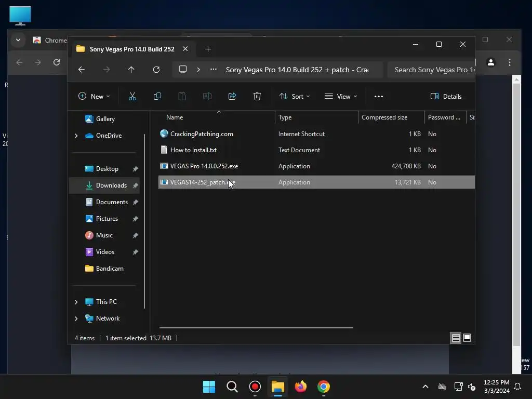Open Chrome three-dot menu
Screen dimensions: 532x399
[509, 62]
